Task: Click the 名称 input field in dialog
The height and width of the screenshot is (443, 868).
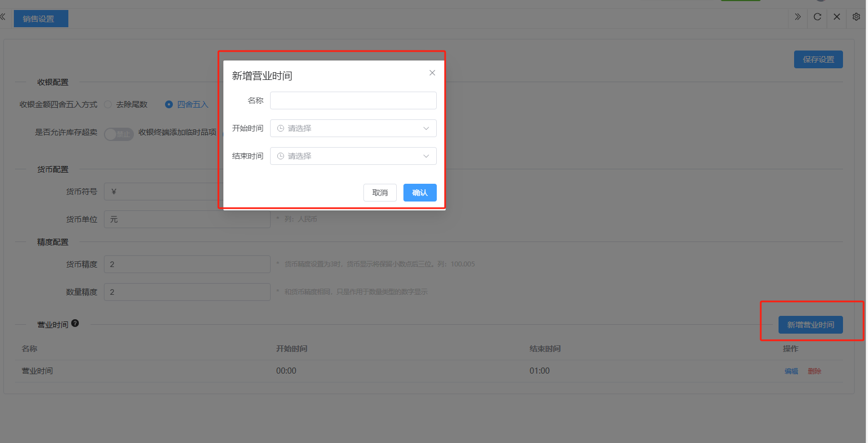Action: point(353,100)
